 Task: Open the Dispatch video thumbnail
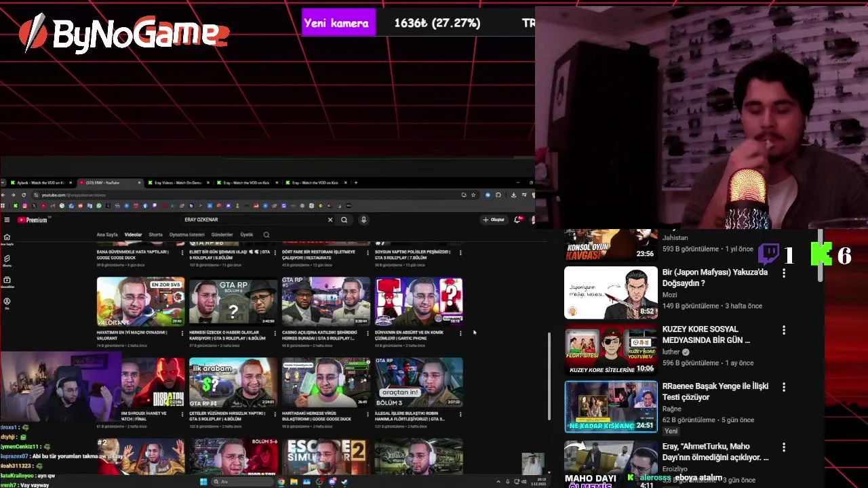153,382
